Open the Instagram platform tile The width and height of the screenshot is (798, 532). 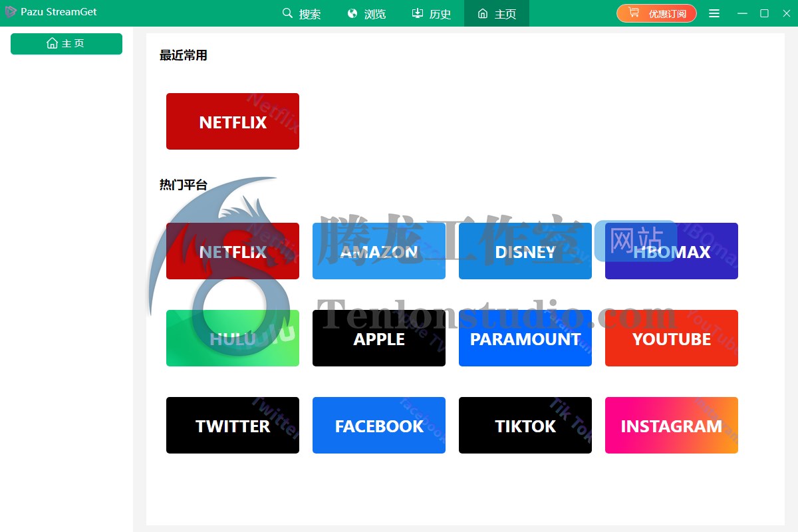[x=672, y=426]
